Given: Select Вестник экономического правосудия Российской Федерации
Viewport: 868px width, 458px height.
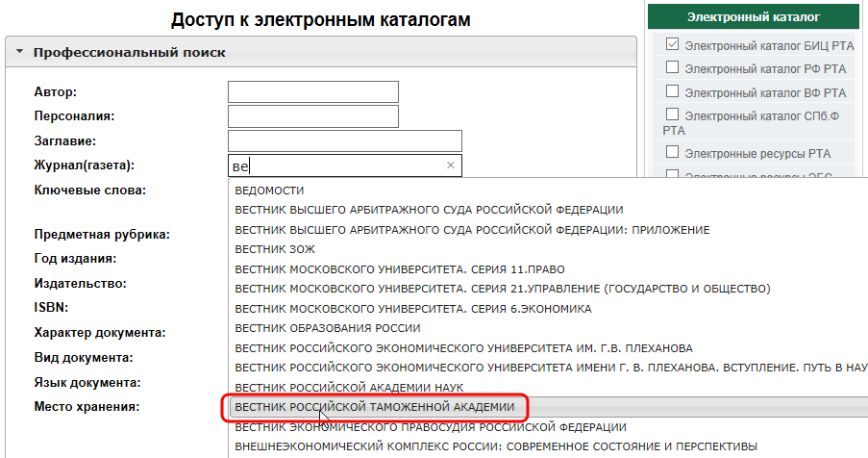Looking at the screenshot, I should [431, 427].
